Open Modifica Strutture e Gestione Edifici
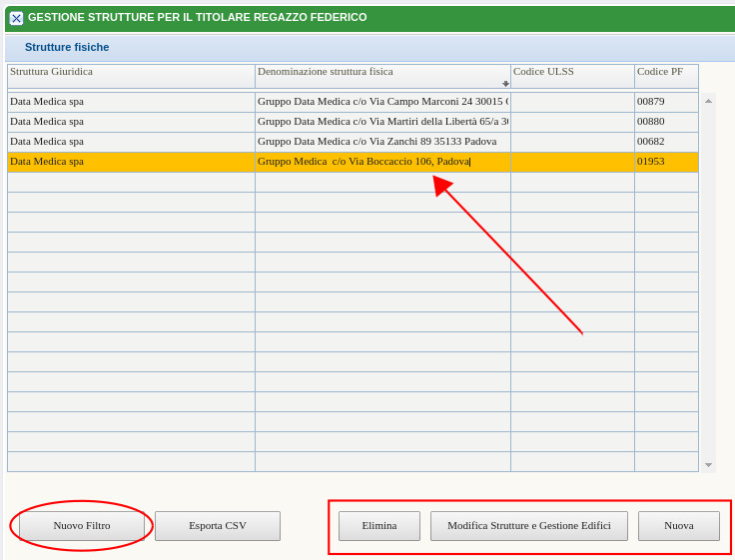735x560 pixels. pos(529,526)
